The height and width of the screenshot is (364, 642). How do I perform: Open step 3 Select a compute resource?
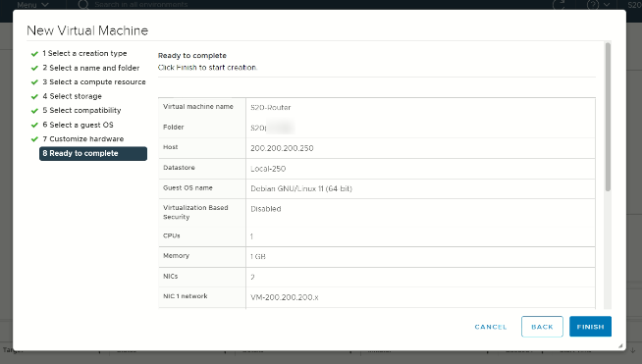94,81
